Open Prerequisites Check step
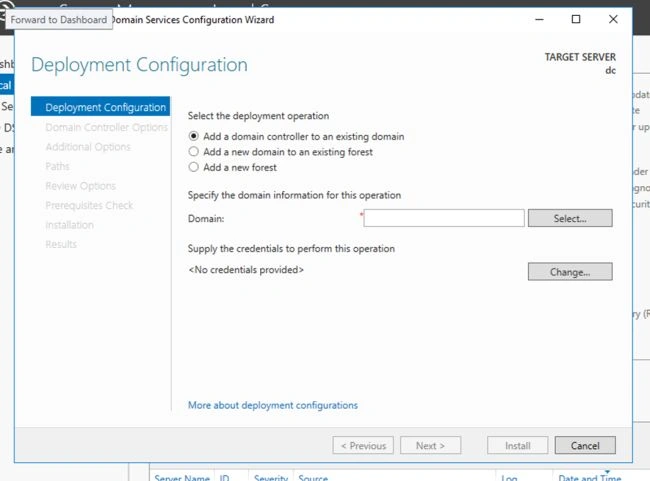The height and width of the screenshot is (481, 650). click(x=89, y=205)
